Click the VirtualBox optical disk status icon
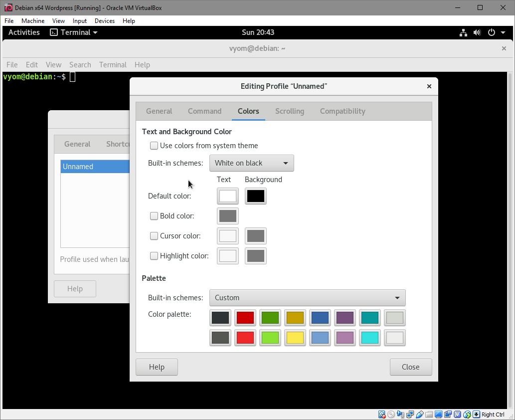 coord(391,415)
